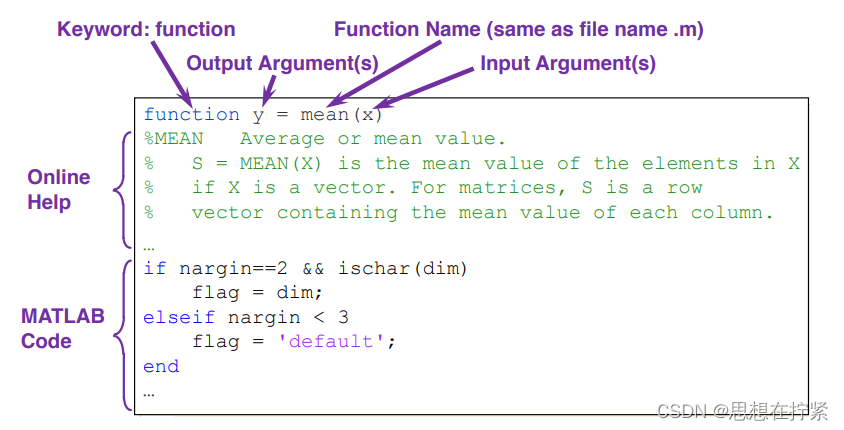Click the comment line starting 'S = MEAN(X) is'
Screen dimensions: 844x430
[x=472, y=164]
